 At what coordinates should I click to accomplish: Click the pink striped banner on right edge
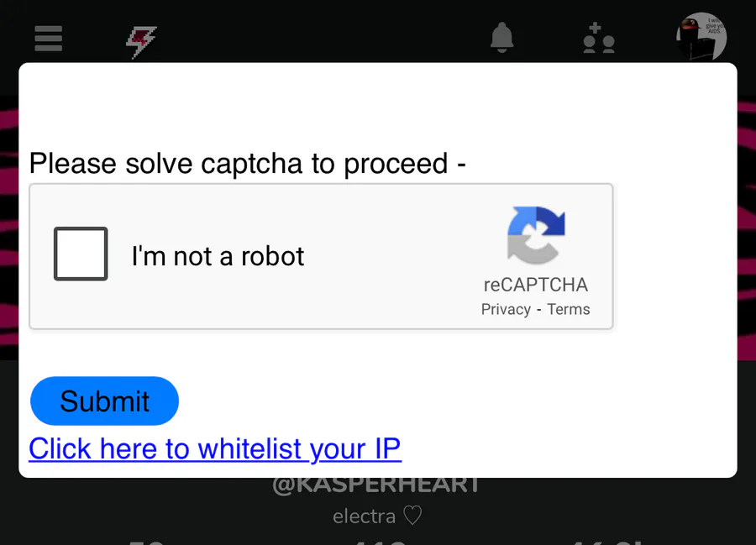coord(747,227)
